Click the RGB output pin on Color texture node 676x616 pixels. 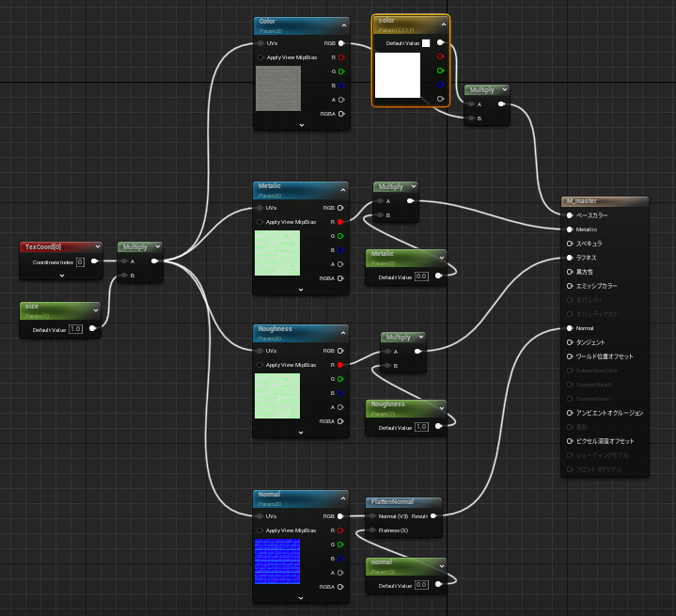point(340,43)
